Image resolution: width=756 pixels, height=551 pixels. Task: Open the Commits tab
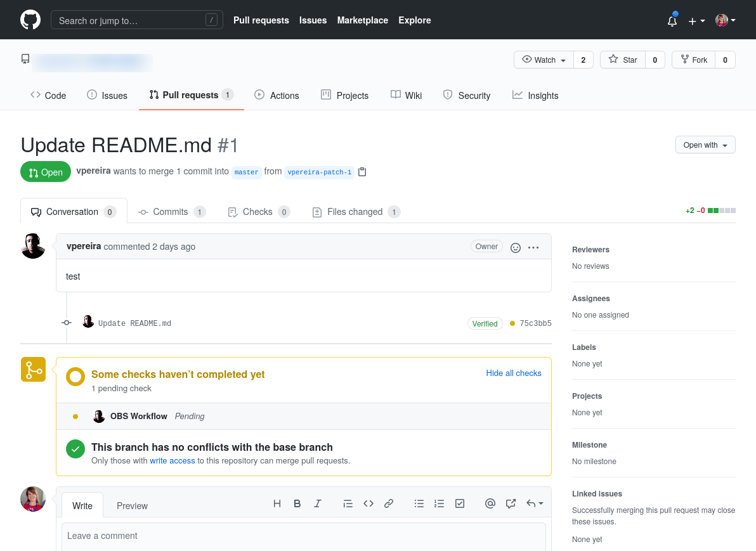point(171,212)
